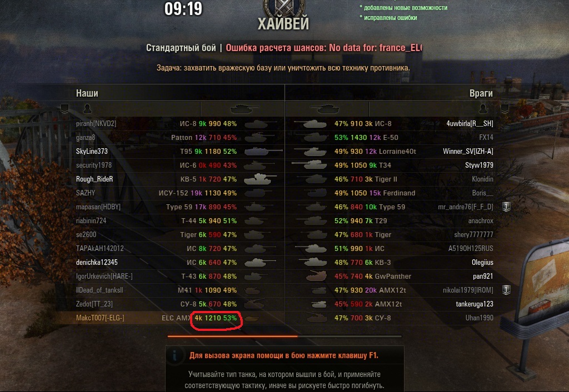
Task: Click the platoon badge next to mr_andre76
Action: pos(506,207)
